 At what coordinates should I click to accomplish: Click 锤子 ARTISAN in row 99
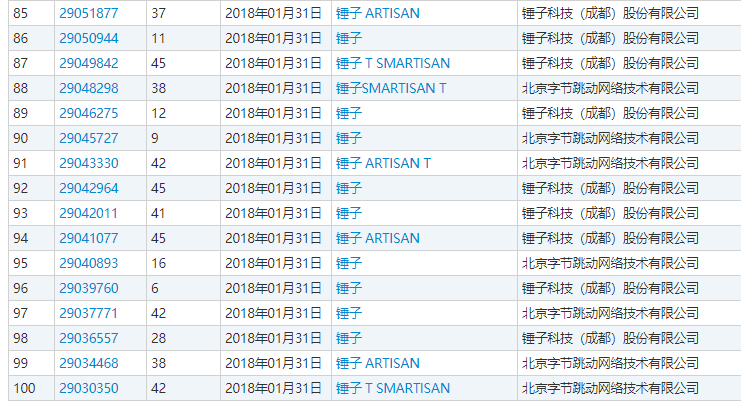pyautogui.click(x=378, y=364)
